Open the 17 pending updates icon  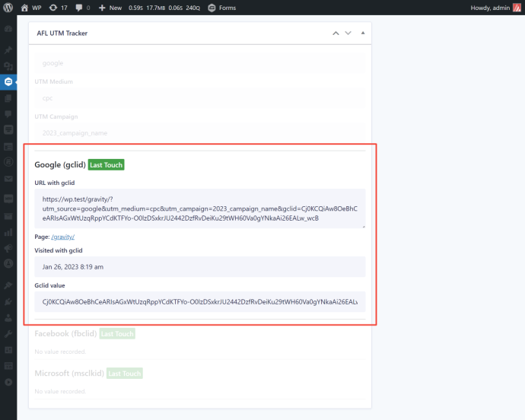click(x=58, y=8)
